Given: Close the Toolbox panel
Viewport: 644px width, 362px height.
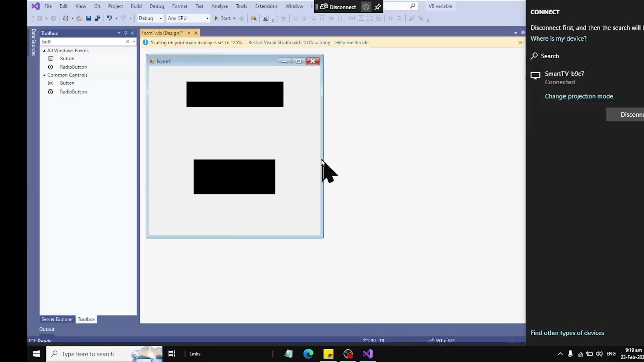Looking at the screenshot, I should coord(132,33).
